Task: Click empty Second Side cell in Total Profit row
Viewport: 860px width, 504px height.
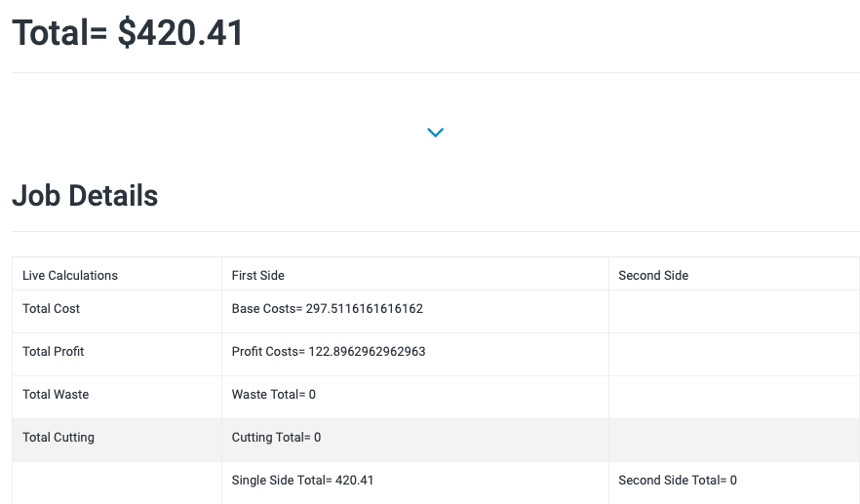Action: 734,354
